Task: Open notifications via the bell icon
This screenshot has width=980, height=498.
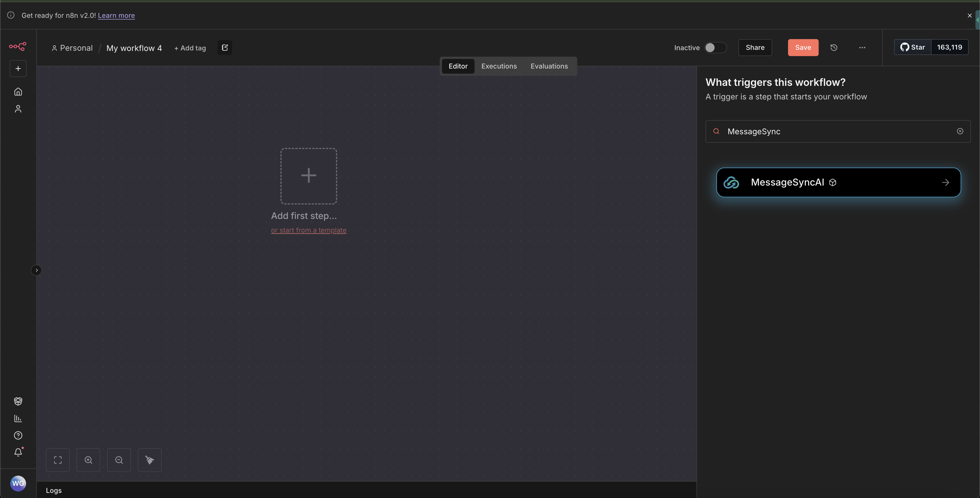Action: 18,452
